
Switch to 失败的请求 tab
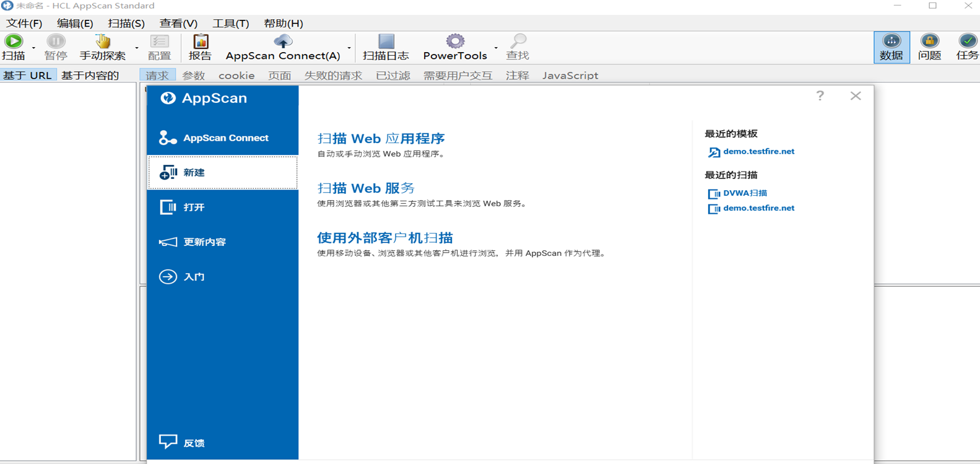click(333, 76)
